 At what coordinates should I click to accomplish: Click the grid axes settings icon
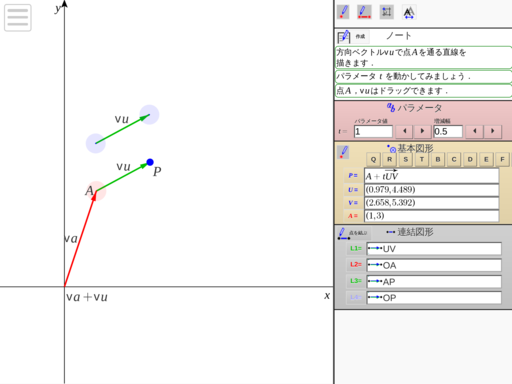click(387, 12)
